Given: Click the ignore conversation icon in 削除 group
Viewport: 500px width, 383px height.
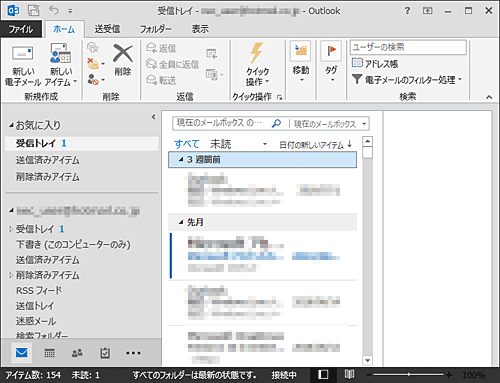Looking at the screenshot, I should 93,48.
